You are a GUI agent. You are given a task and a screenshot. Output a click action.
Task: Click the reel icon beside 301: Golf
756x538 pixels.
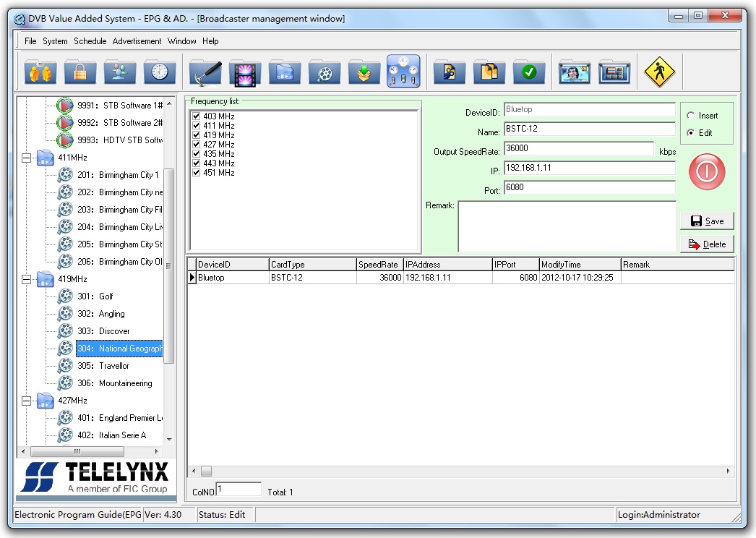pyautogui.click(x=65, y=296)
